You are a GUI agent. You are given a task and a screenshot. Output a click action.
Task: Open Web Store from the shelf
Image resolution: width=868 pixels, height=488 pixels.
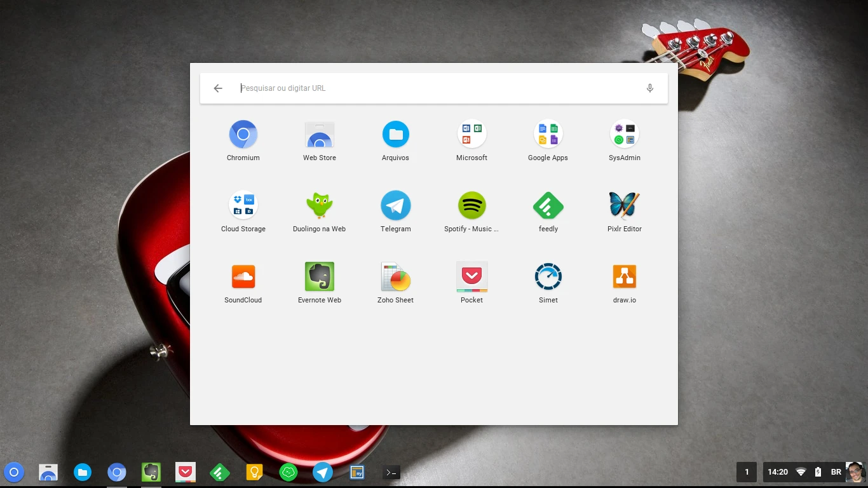coord(48,472)
